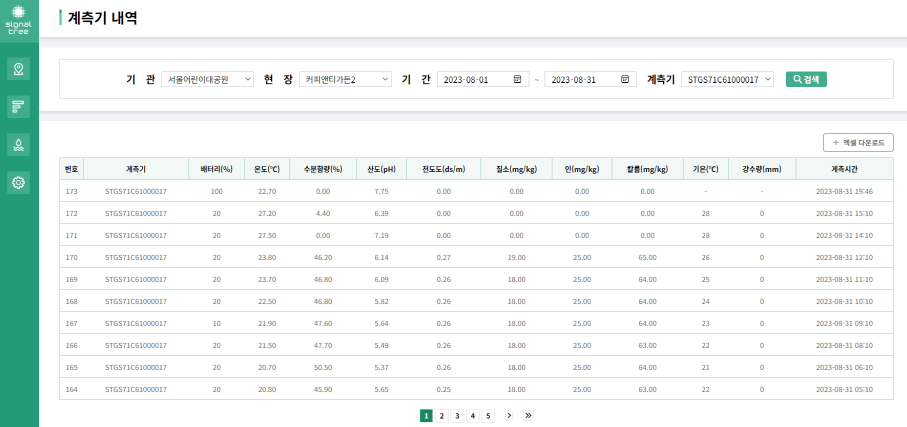Open the measurement history list icon
Screen dimensions: 907x427
[18, 106]
